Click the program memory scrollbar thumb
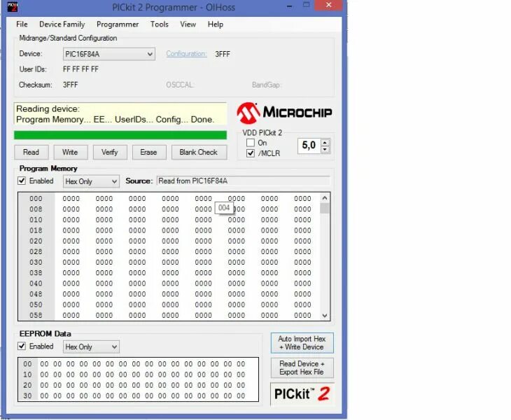This screenshot has height=420, width=511. [x=325, y=208]
